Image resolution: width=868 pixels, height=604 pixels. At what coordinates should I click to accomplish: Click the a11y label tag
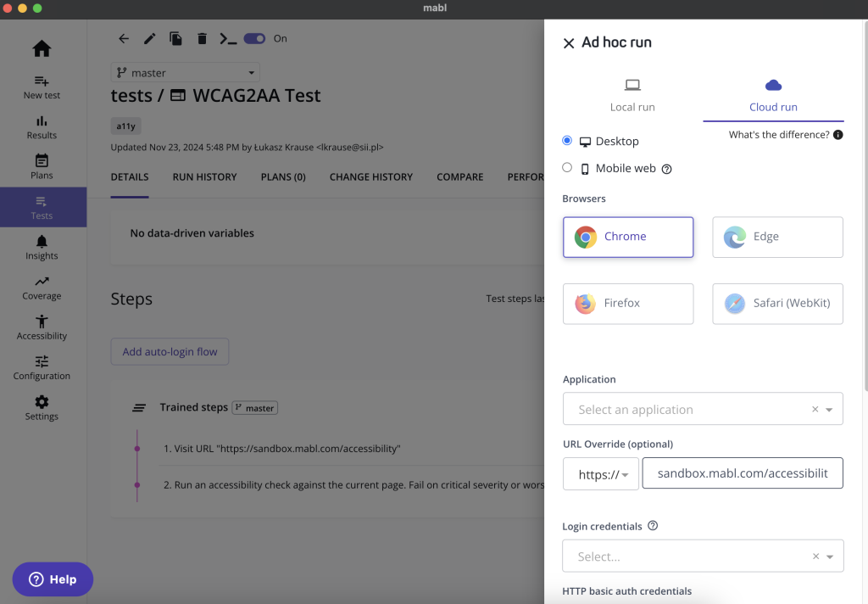tap(125, 126)
